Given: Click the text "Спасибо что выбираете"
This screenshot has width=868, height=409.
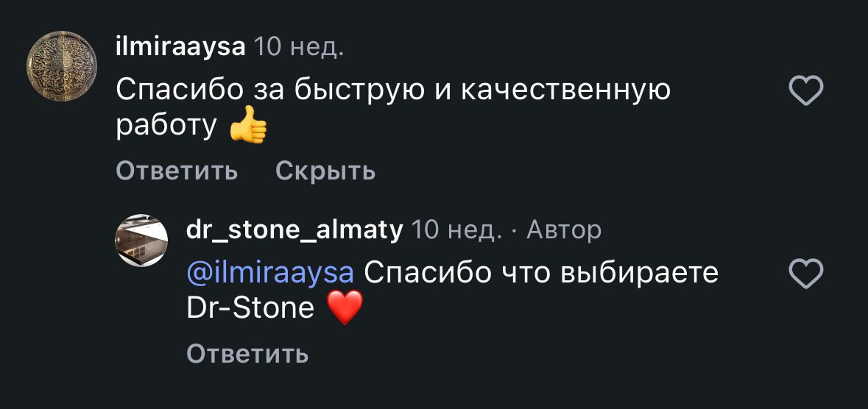Looking at the screenshot, I should tap(541, 273).
